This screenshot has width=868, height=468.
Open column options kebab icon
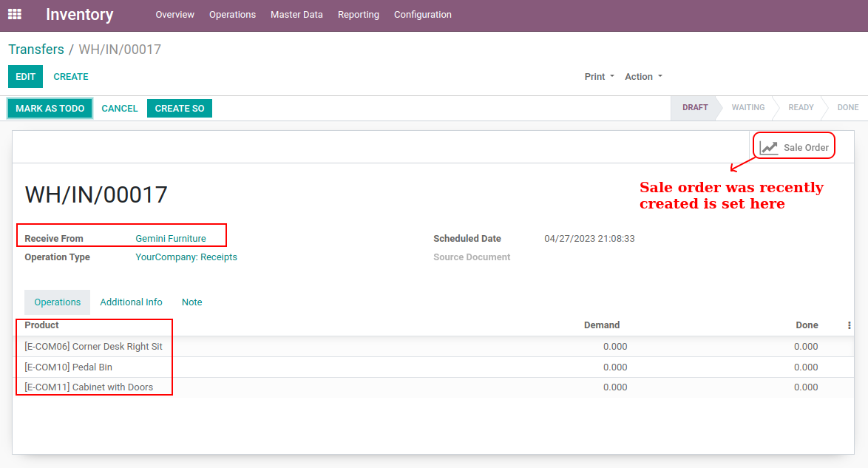pos(849,325)
